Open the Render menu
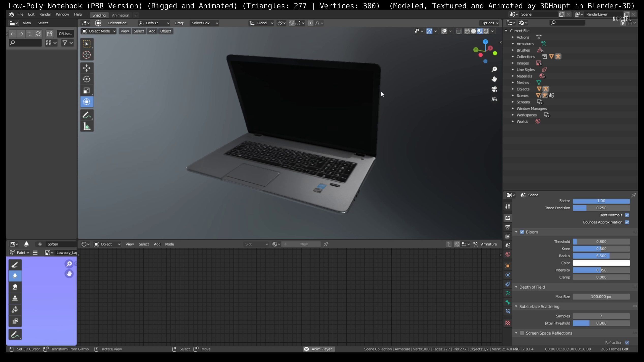The image size is (644, 362). (x=45, y=14)
